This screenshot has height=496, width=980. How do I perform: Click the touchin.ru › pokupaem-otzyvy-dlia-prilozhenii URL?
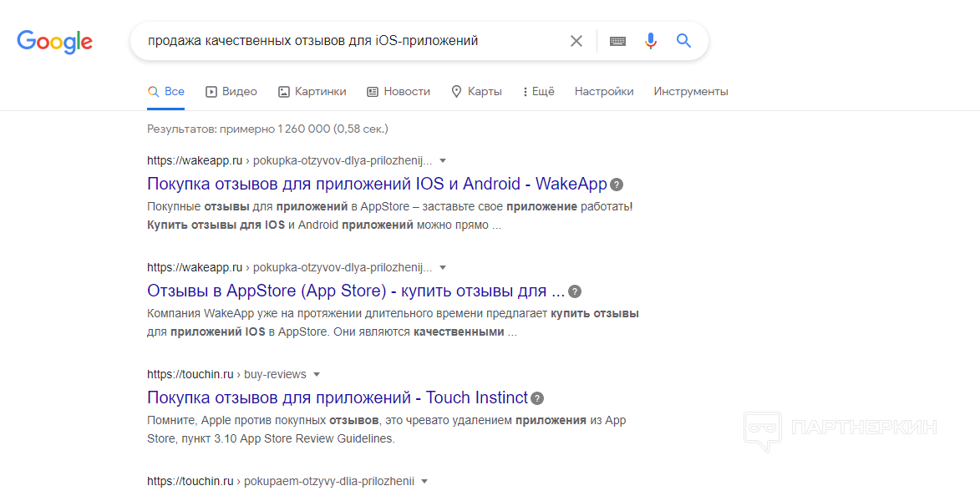tap(281, 482)
